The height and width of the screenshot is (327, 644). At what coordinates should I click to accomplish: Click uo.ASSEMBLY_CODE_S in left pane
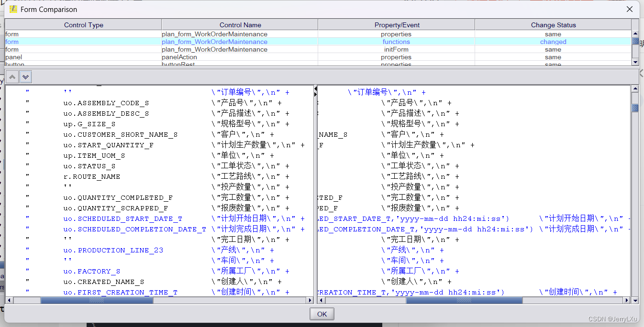tap(106, 103)
